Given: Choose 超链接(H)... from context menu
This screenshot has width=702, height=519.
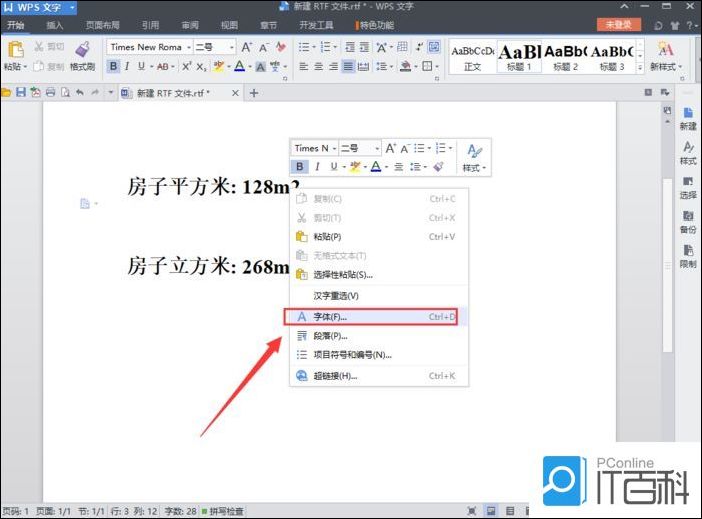Looking at the screenshot, I should pos(379,376).
